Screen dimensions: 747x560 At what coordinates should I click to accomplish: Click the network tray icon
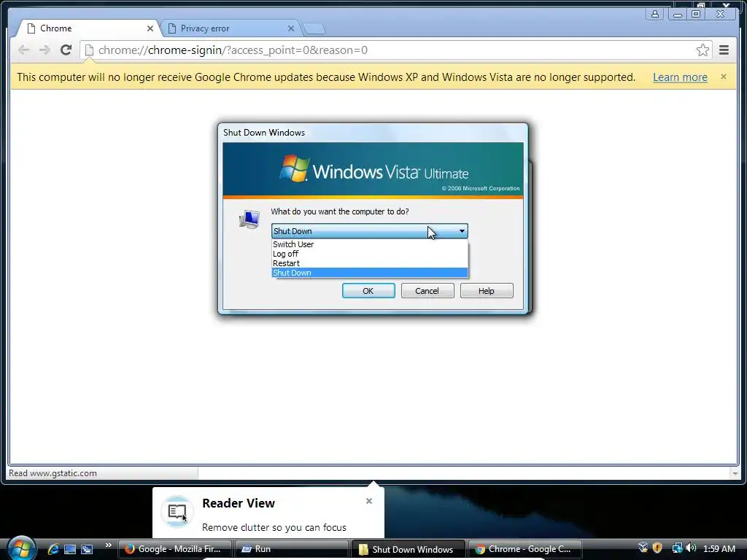click(x=677, y=548)
